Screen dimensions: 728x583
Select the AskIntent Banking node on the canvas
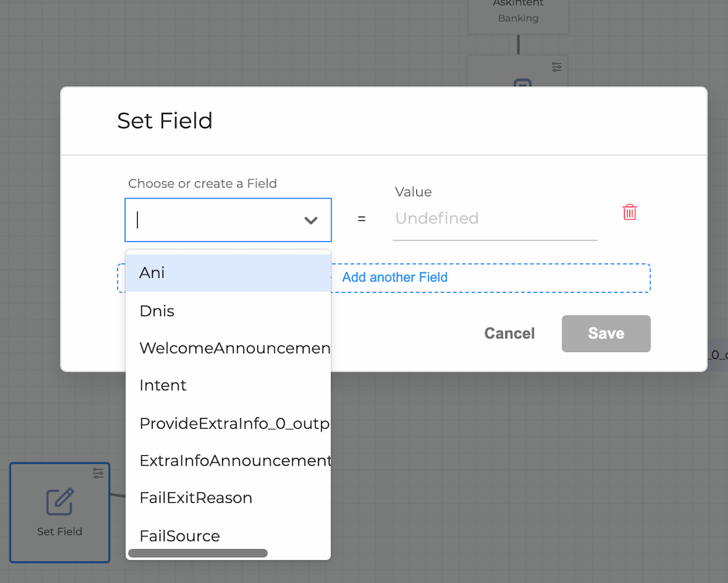coord(518,14)
